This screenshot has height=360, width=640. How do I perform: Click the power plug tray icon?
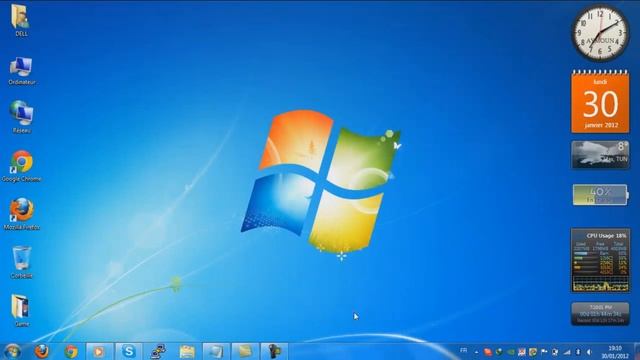pyautogui.click(x=555, y=352)
